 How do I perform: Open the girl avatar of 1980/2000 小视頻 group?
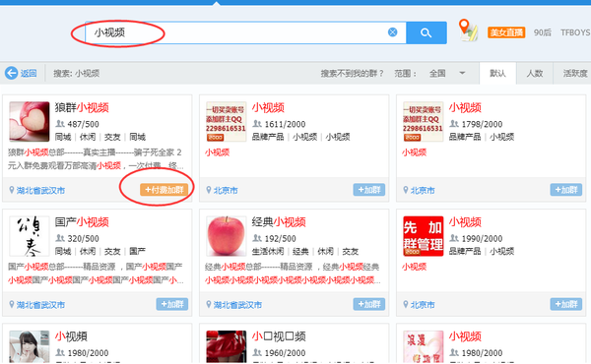30,346
